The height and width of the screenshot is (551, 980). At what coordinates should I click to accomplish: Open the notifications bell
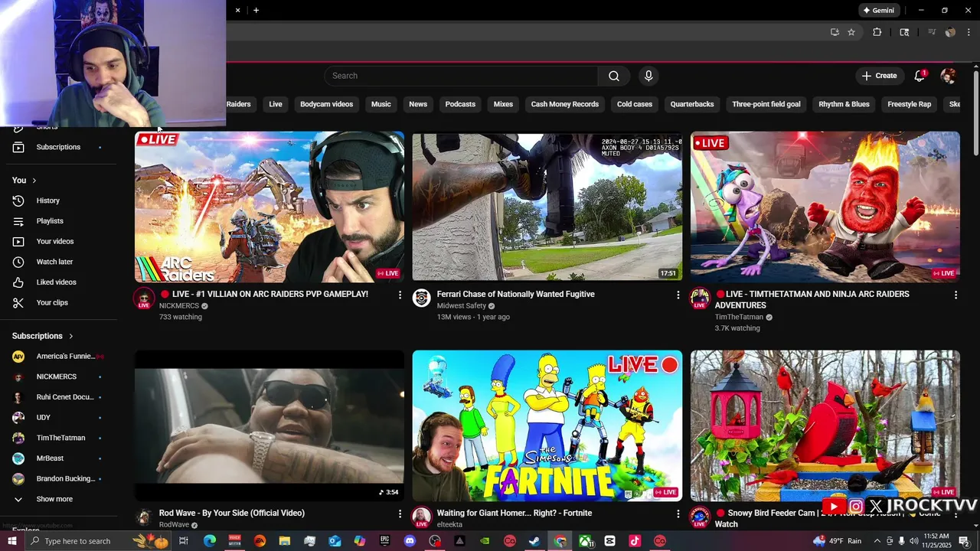(920, 76)
